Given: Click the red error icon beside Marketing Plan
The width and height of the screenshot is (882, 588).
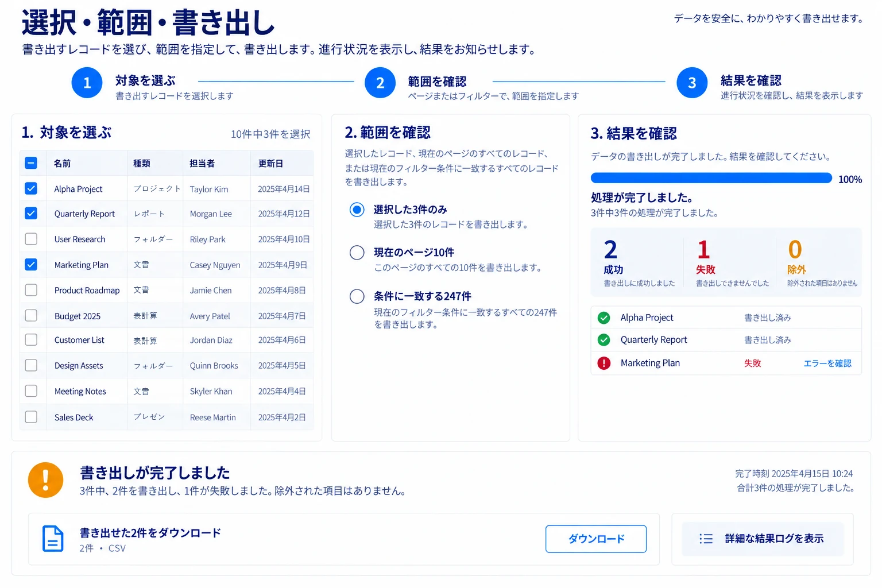Looking at the screenshot, I should (x=604, y=363).
